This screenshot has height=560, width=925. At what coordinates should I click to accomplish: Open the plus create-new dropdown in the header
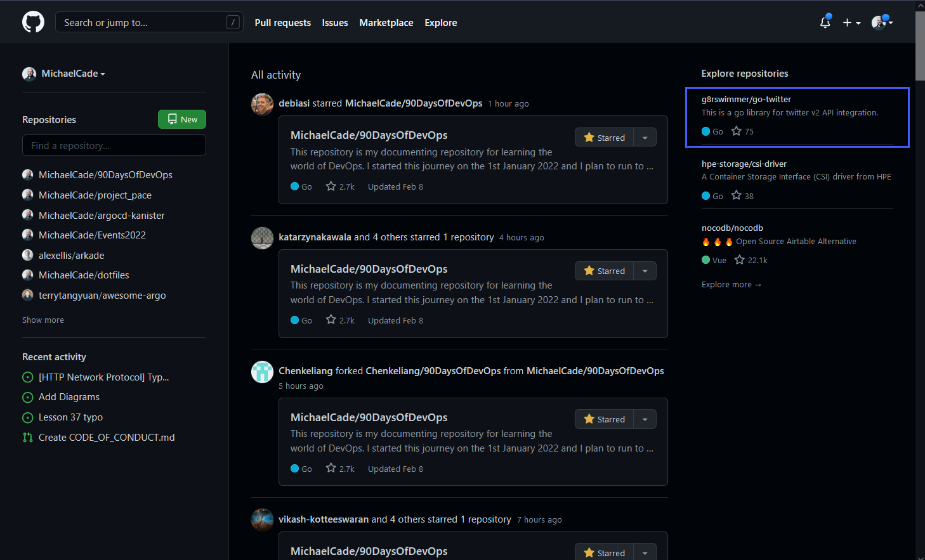coord(851,22)
